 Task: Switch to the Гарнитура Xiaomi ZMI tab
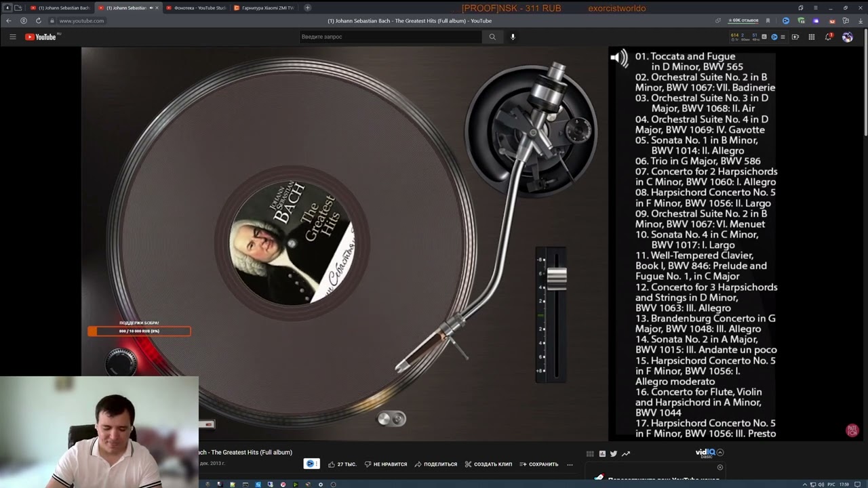[x=263, y=7]
